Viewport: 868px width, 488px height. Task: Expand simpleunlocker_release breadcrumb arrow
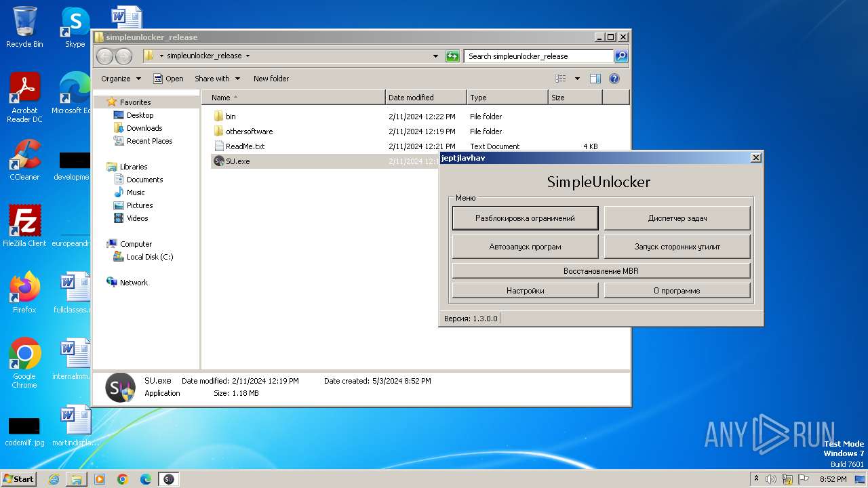(x=248, y=56)
